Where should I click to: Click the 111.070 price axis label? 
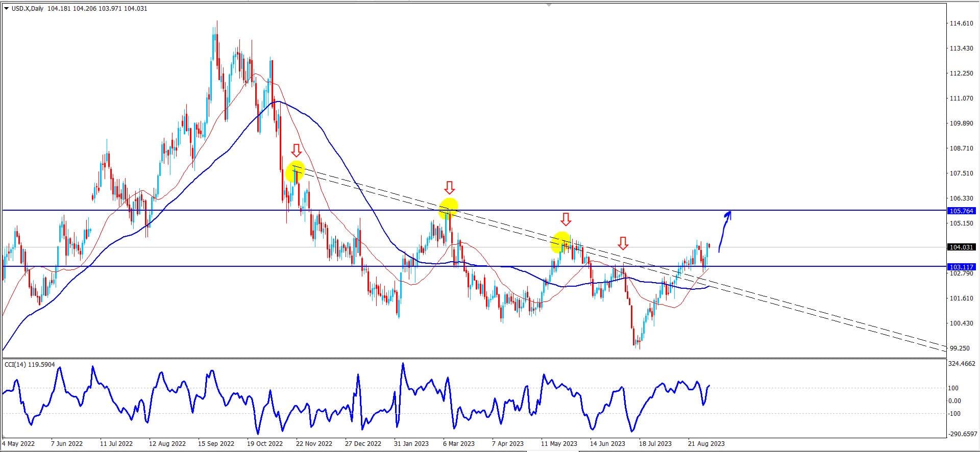961,98
